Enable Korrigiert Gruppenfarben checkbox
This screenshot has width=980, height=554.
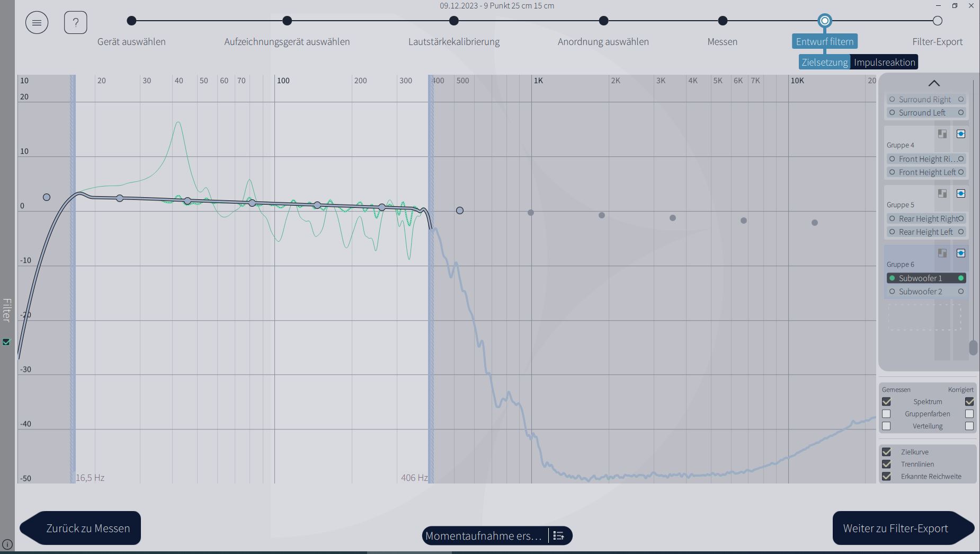[969, 414]
